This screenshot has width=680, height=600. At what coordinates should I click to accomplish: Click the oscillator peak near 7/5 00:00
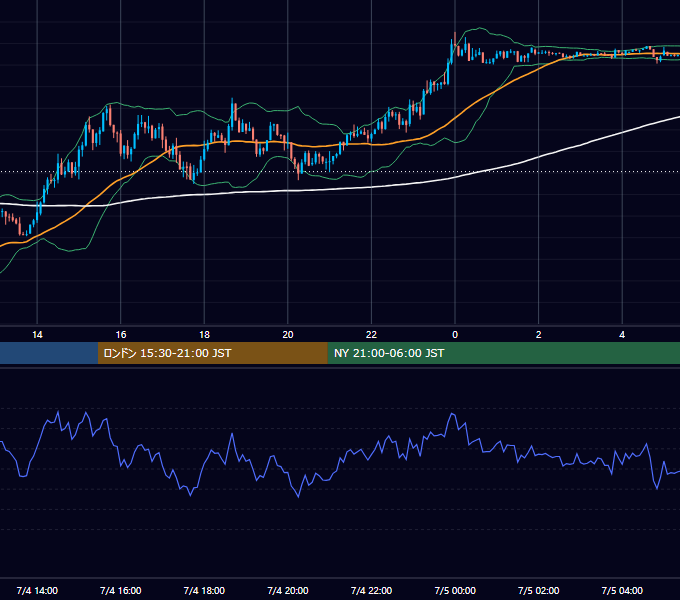tap(452, 414)
